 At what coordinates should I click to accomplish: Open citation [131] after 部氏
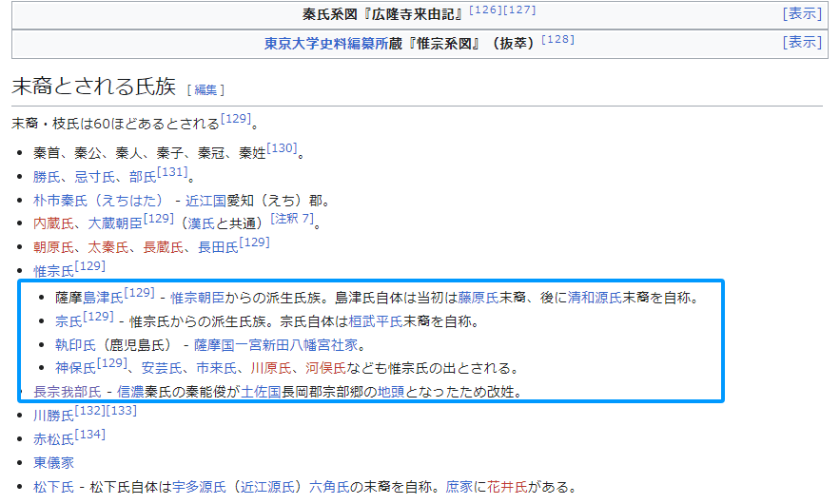pyautogui.click(x=172, y=172)
